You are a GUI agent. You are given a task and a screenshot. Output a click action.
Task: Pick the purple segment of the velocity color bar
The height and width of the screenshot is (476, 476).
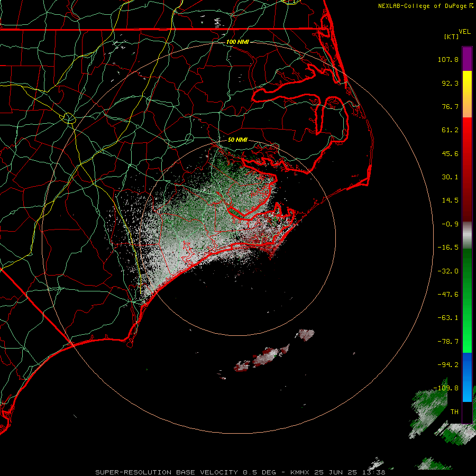467,59
